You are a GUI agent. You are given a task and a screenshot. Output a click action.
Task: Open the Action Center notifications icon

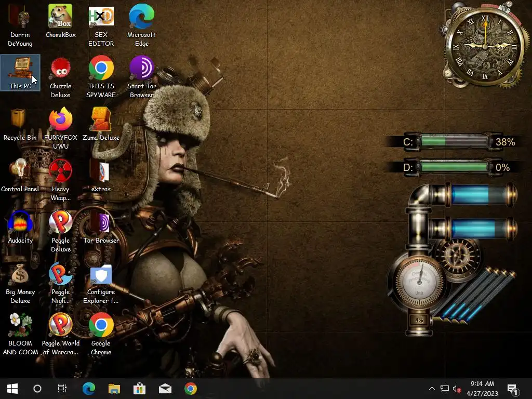click(512, 389)
